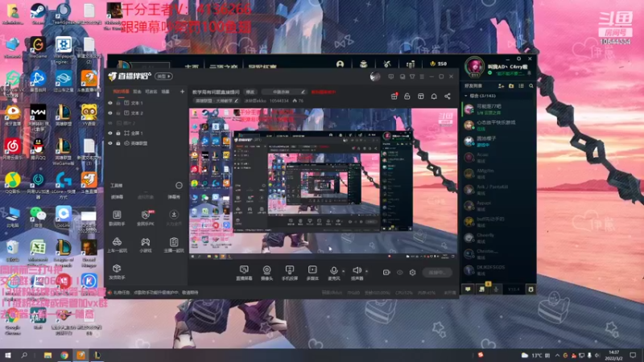
Task: Expand microphone options arrow
Action: pos(344,271)
